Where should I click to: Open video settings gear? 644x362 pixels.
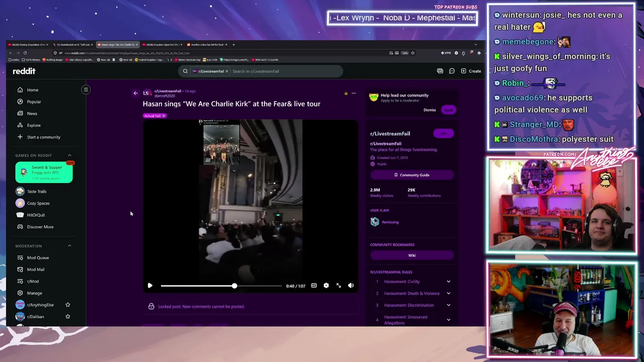pos(326,286)
